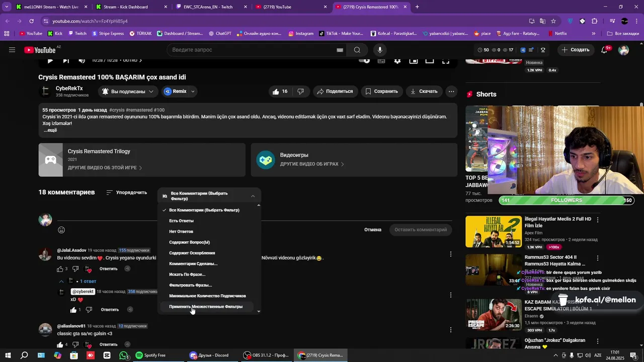Like Jalal.Asadov's comment
644x362 pixels.
coord(60,269)
